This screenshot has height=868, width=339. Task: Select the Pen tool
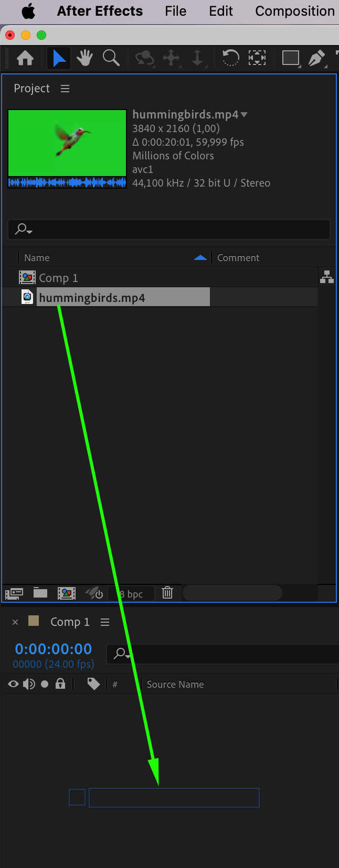[x=316, y=58]
